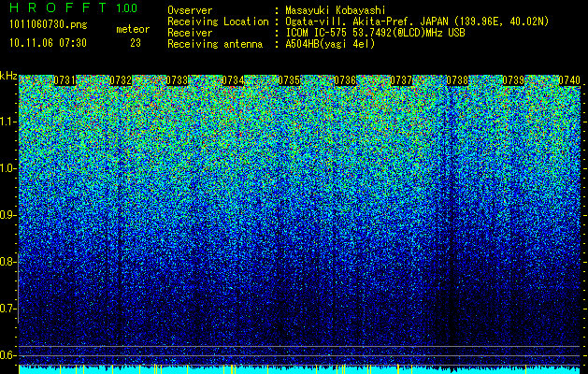Click the 0734 time marker label
Image resolution: width=588 pixels, height=374 pixels.
[x=233, y=80]
